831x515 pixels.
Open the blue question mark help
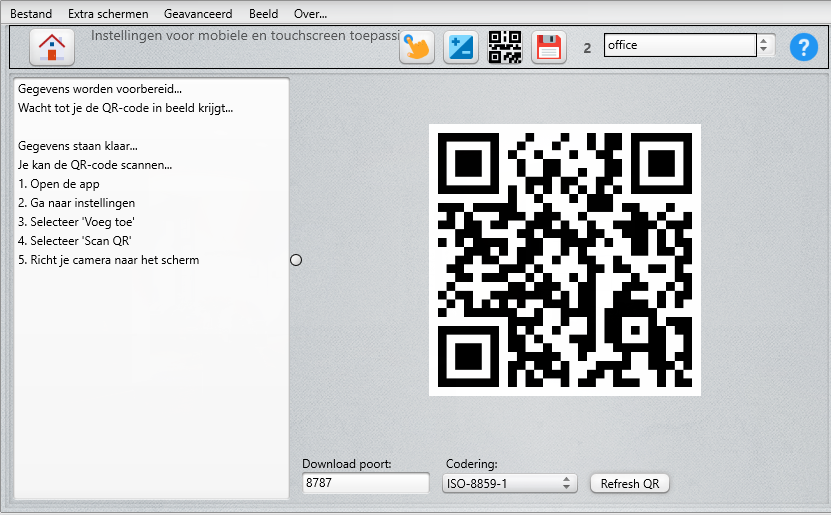click(x=803, y=47)
